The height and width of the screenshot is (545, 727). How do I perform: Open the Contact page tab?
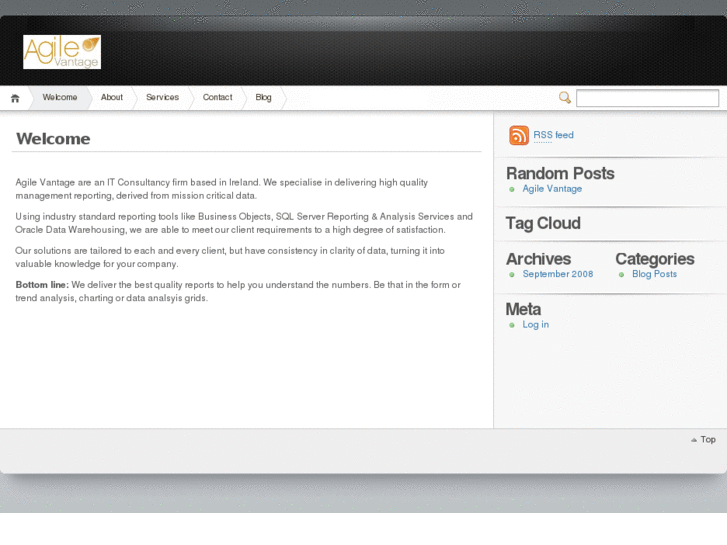tap(217, 97)
